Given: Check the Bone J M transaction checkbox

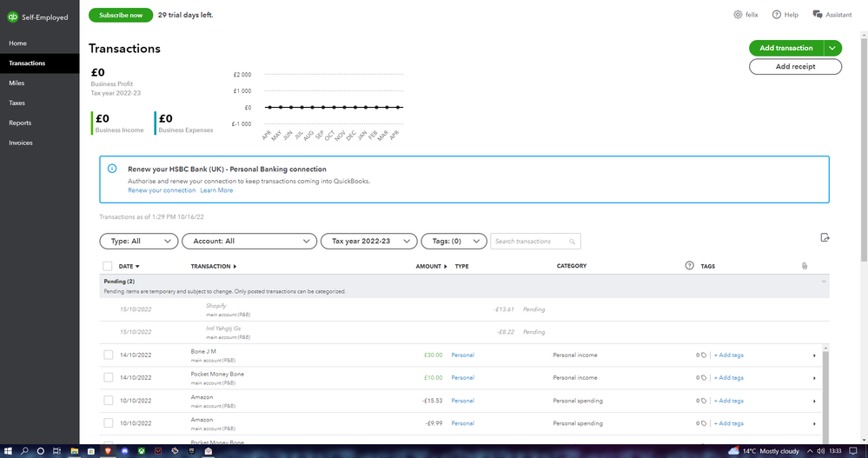Looking at the screenshot, I should pos(108,355).
